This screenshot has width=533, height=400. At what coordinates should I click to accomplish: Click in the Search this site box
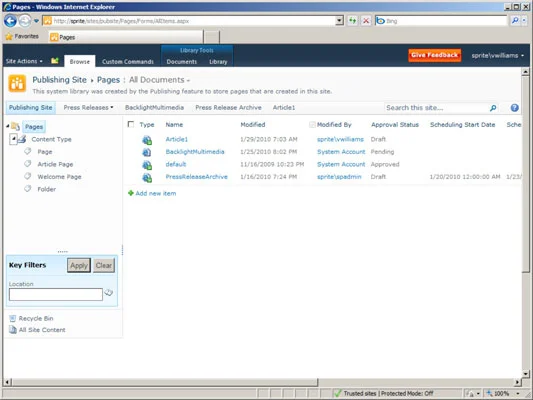click(436, 108)
